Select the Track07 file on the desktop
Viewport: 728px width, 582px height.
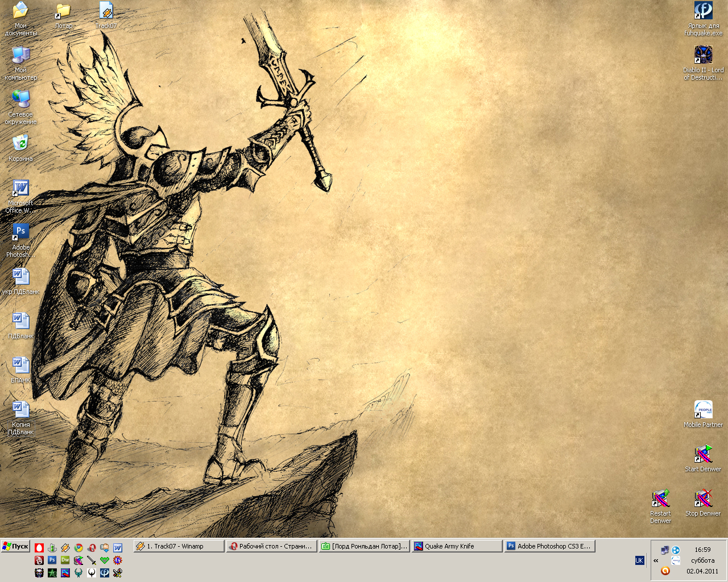coord(106,11)
